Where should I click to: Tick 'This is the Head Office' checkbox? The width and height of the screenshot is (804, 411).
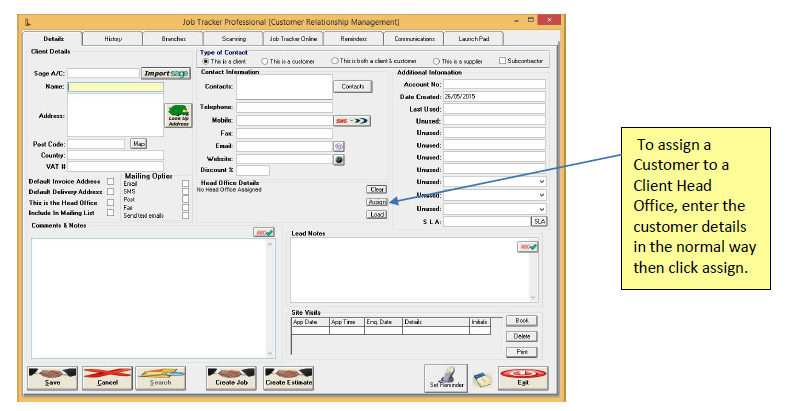pos(110,202)
